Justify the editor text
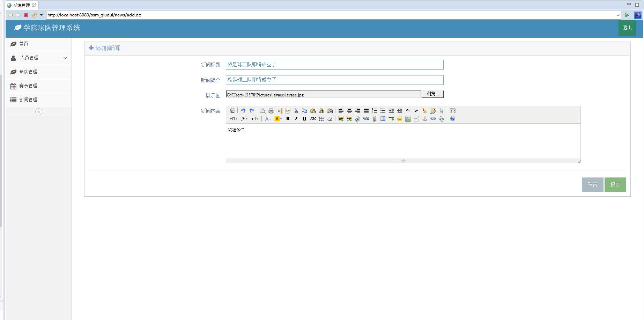The width and height of the screenshot is (644, 320). [x=366, y=111]
